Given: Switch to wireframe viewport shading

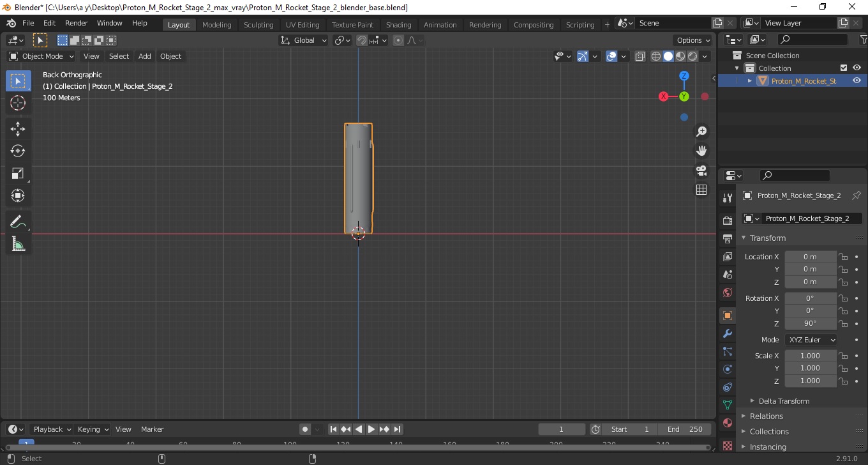Looking at the screenshot, I should point(656,56).
